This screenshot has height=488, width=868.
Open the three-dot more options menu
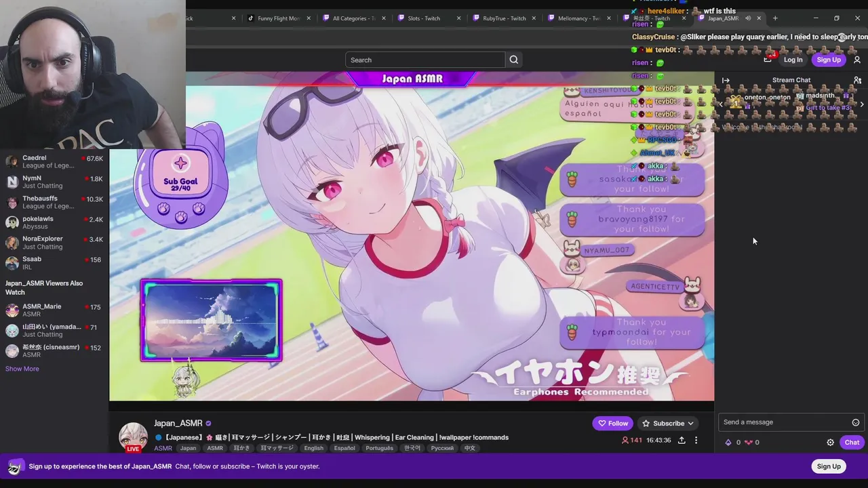(696, 441)
